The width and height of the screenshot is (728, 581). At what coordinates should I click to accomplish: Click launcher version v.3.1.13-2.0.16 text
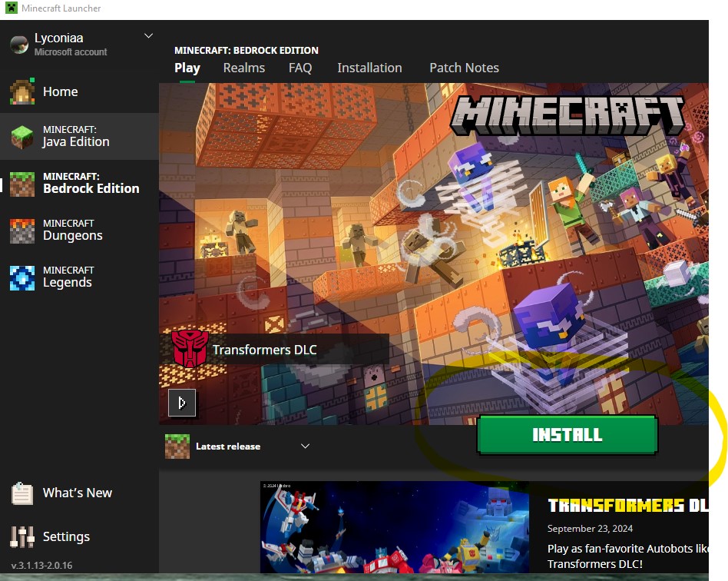click(x=41, y=565)
